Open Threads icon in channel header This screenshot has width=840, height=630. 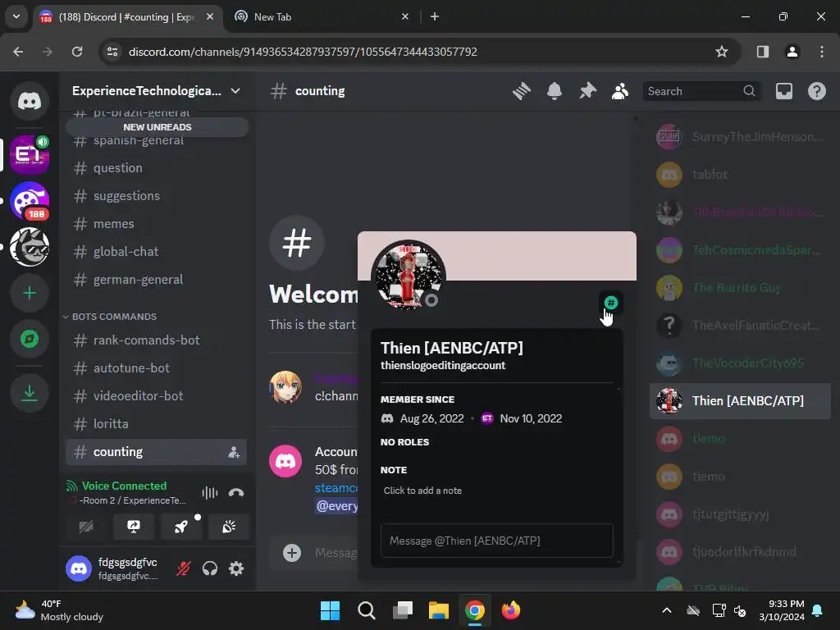click(x=521, y=91)
